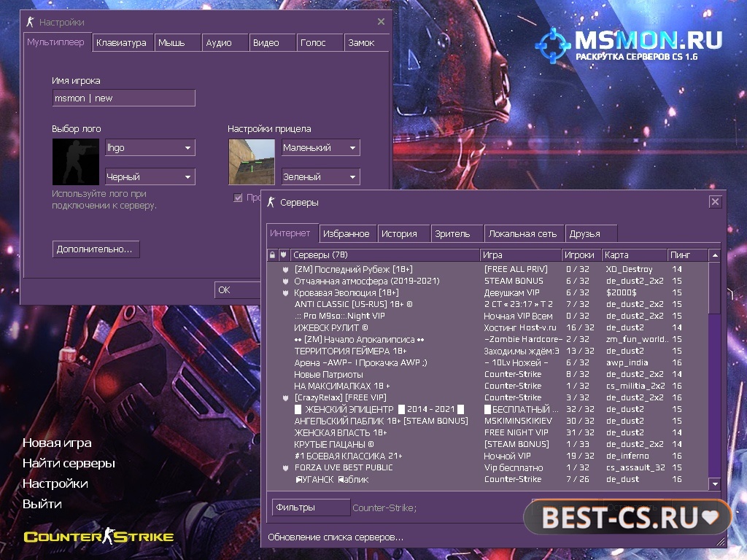Switch to the Мышь tab
Image resolution: width=747 pixels, height=560 pixels.
177,43
